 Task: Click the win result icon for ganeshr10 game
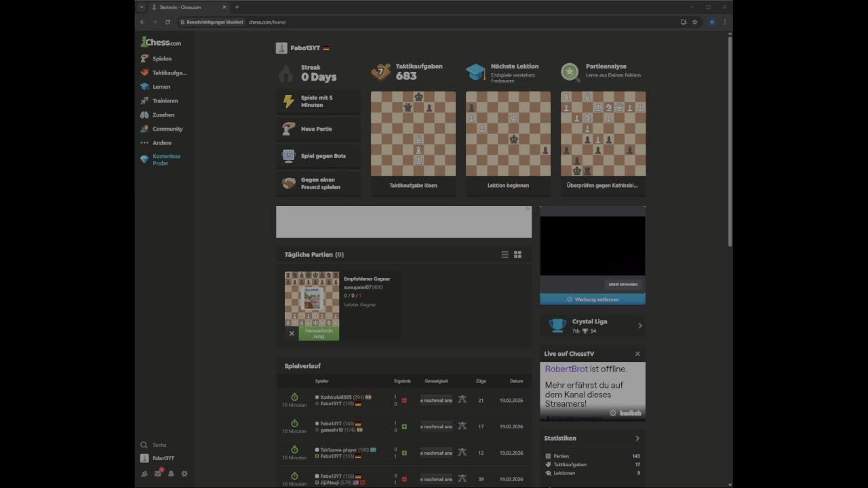click(x=404, y=426)
